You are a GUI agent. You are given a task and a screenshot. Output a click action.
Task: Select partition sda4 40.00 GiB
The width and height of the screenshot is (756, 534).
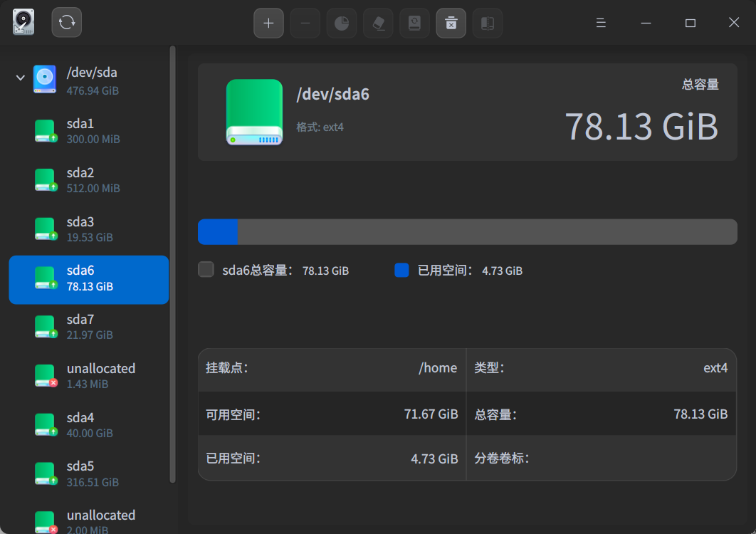pos(89,425)
